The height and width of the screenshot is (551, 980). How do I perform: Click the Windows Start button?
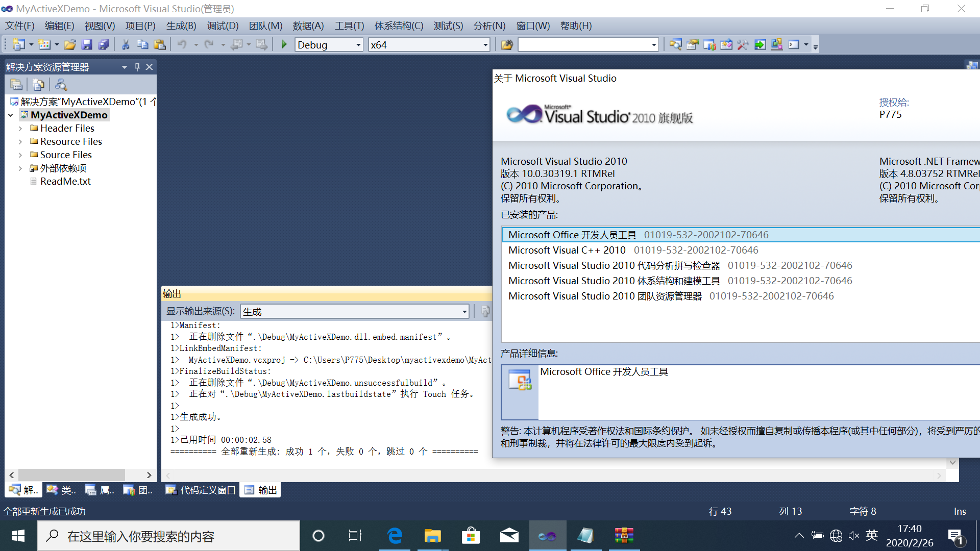pyautogui.click(x=18, y=536)
